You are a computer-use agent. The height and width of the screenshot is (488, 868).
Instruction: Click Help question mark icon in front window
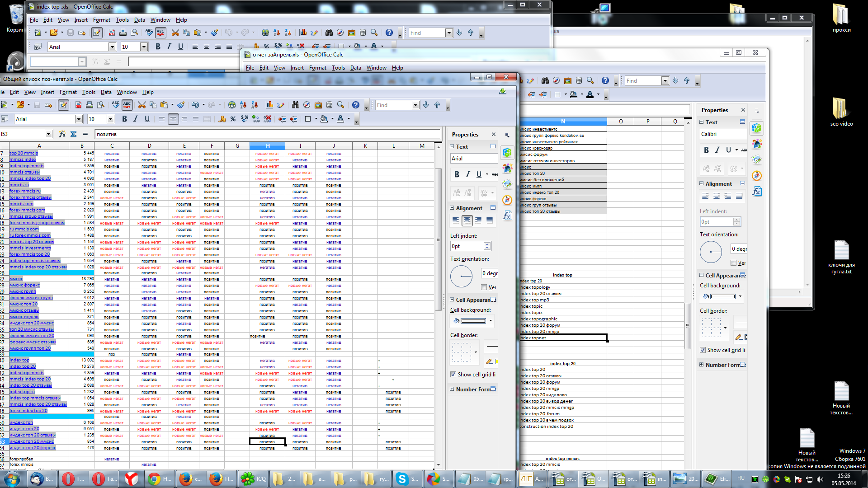click(356, 105)
